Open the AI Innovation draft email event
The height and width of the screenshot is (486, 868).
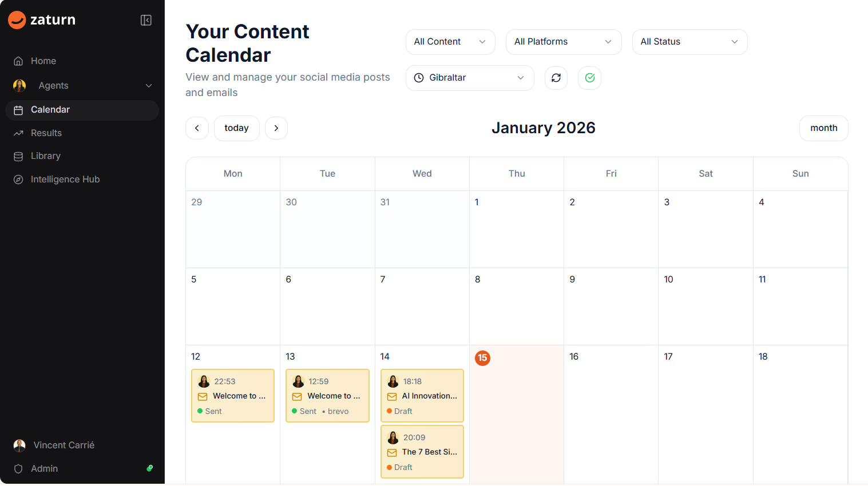pyautogui.click(x=422, y=396)
